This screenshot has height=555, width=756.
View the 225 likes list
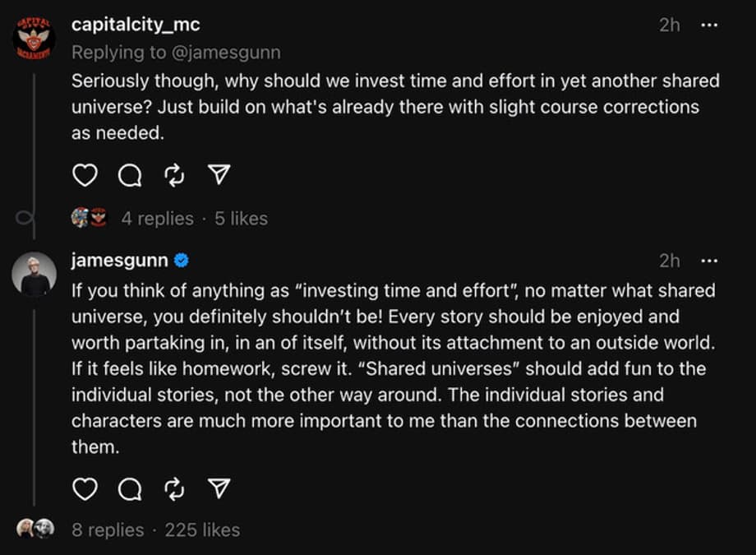pos(202,530)
